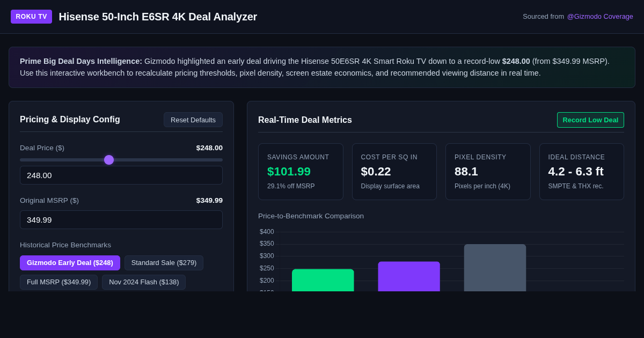
Task: Click the Price-to-Benchmark Comparison heading
Action: pos(311,216)
